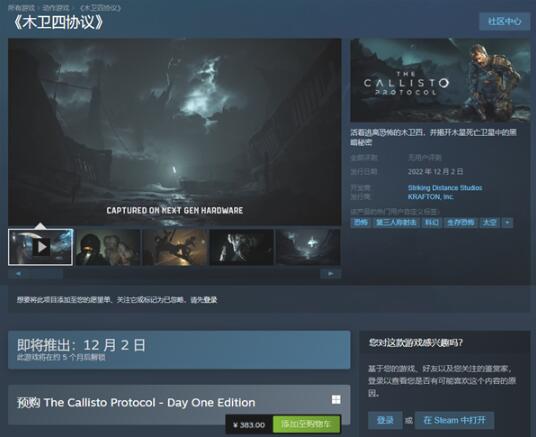This screenshot has width=536, height=437.
Task: Expand more tags with the plus button
Action: tap(507, 223)
